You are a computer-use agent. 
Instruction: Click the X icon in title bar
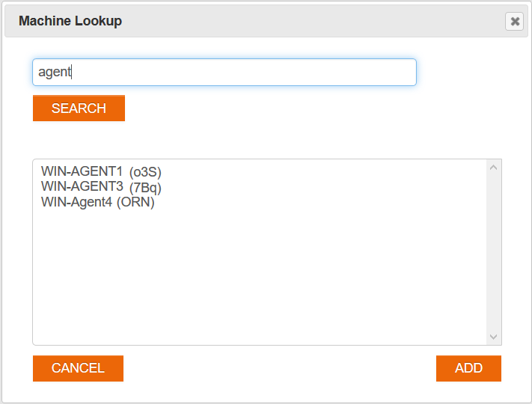pos(515,22)
